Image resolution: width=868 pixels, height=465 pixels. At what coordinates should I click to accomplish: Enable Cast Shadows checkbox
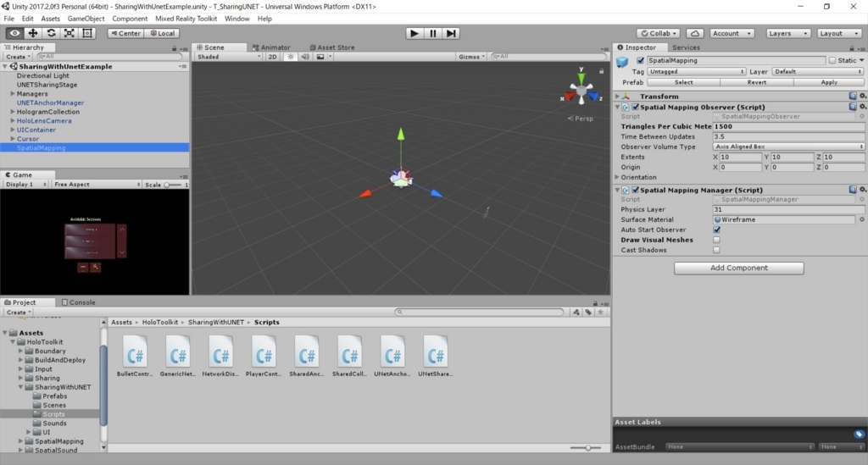coord(717,250)
